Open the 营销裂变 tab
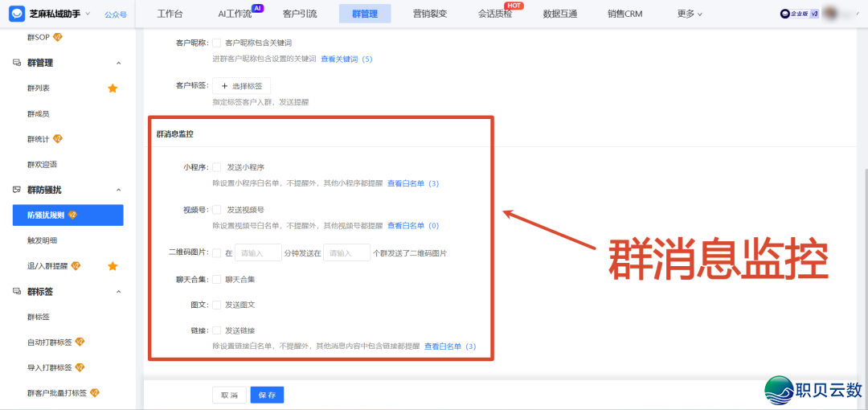The height and width of the screenshot is (410, 868). 429,14
